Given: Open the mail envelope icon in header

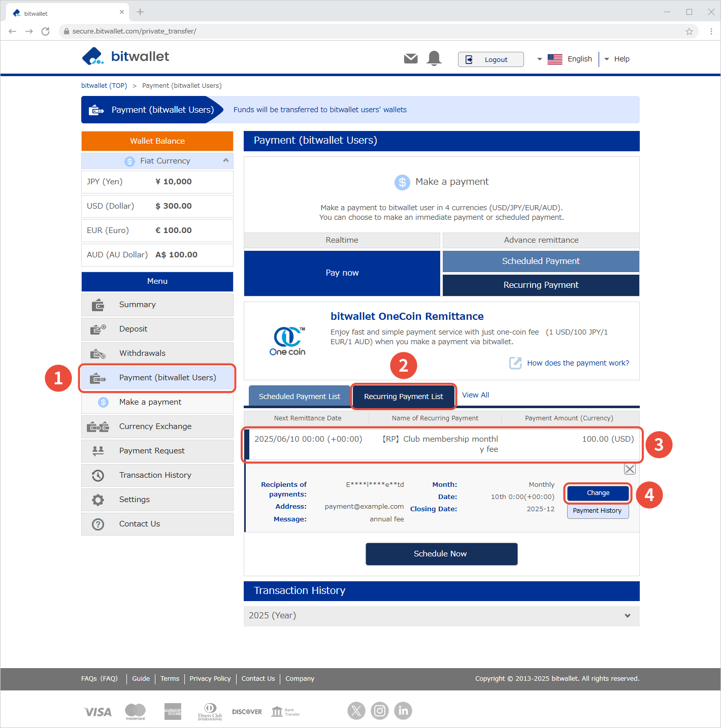Looking at the screenshot, I should 411,59.
